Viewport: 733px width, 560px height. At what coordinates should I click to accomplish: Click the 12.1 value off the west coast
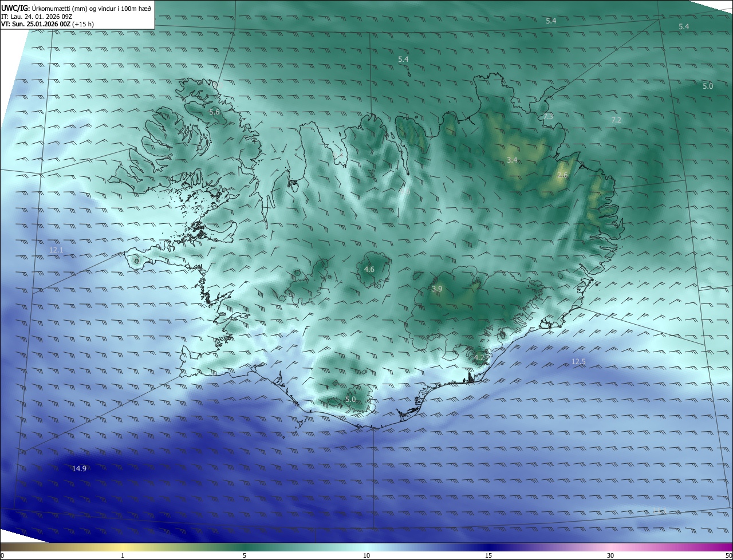point(56,250)
